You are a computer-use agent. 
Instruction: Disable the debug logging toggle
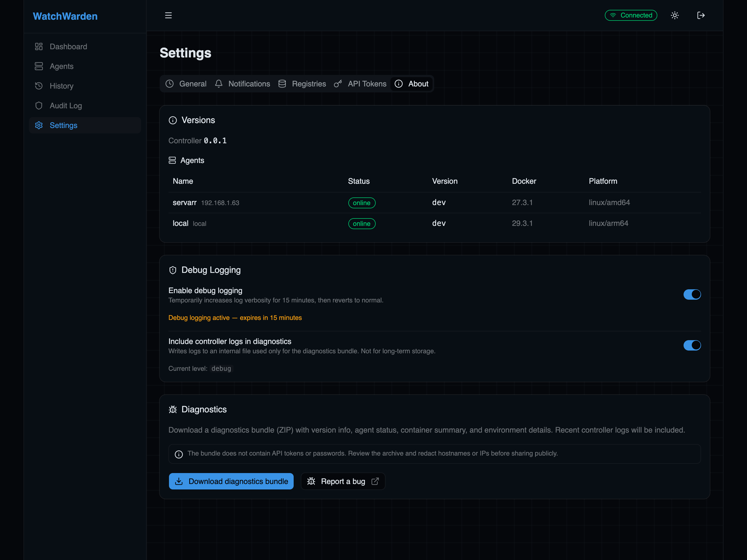click(692, 294)
